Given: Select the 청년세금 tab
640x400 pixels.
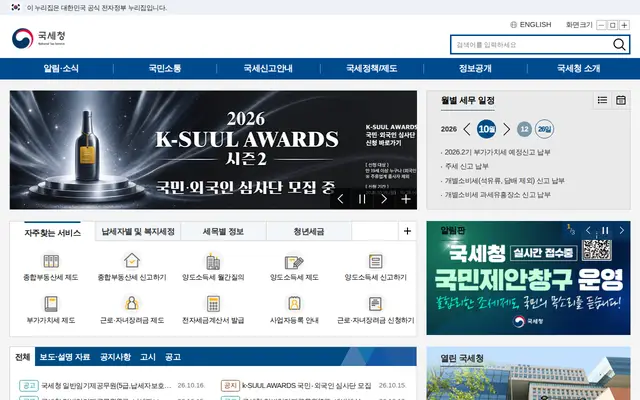Looking at the screenshot, I should pos(309,231).
